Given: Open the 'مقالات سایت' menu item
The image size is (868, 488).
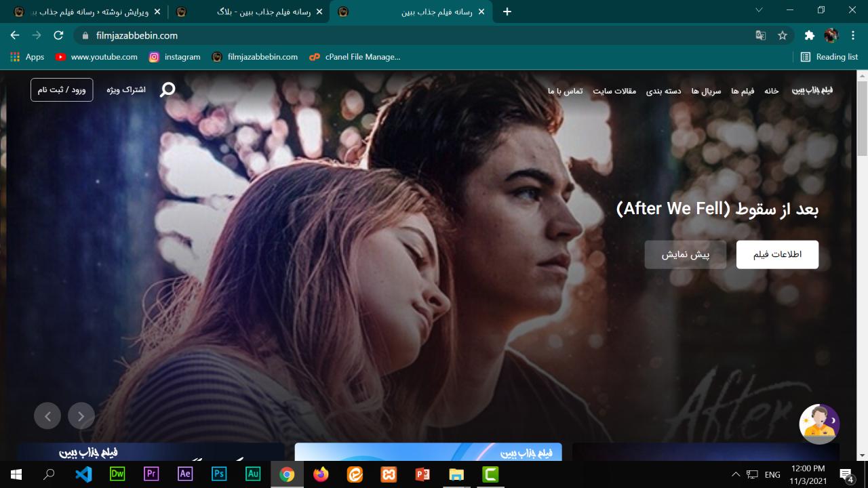Looking at the screenshot, I should pyautogui.click(x=614, y=91).
